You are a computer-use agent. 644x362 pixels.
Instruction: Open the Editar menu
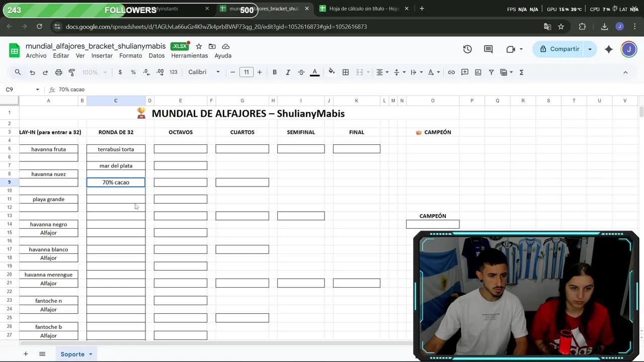click(61, 56)
